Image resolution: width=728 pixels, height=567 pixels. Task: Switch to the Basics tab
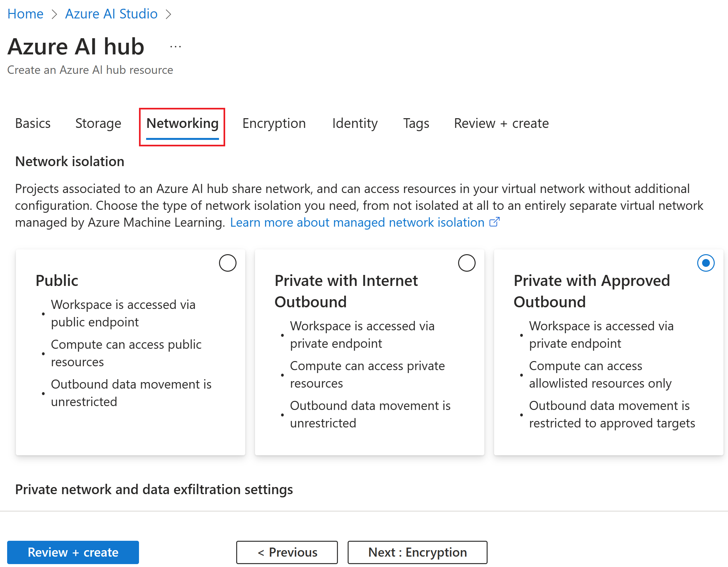[33, 124]
